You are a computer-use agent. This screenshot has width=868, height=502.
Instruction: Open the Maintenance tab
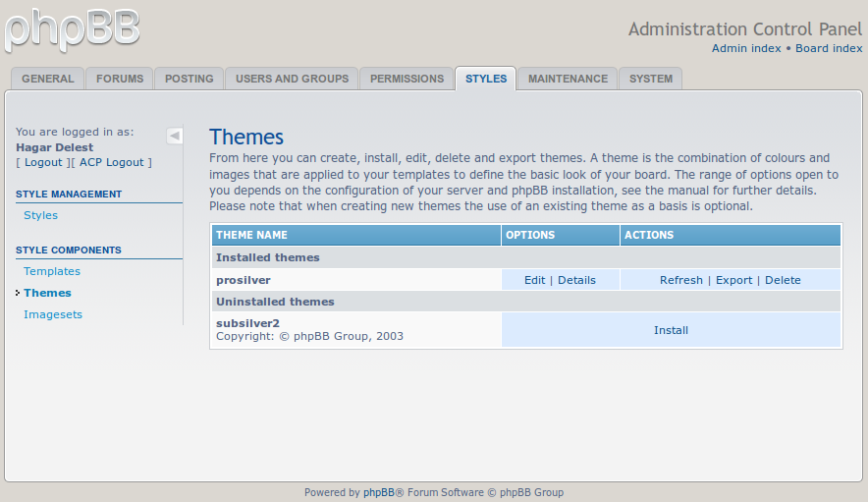[x=568, y=79]
